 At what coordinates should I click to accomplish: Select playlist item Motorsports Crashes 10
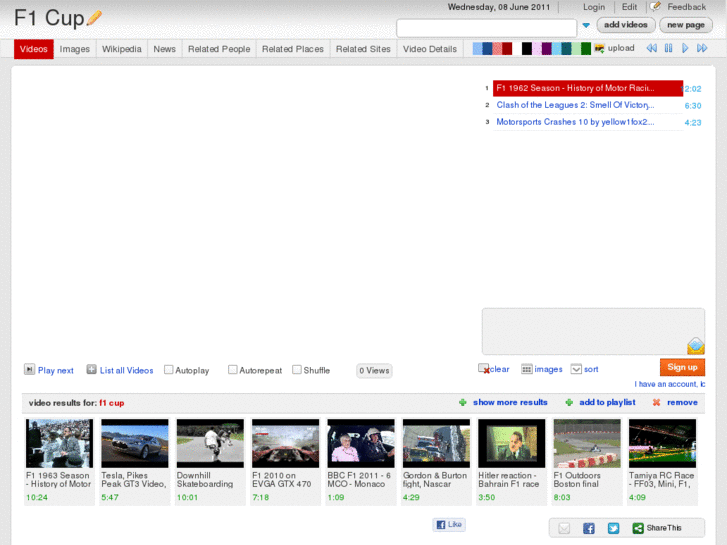[x=587, y=122]
